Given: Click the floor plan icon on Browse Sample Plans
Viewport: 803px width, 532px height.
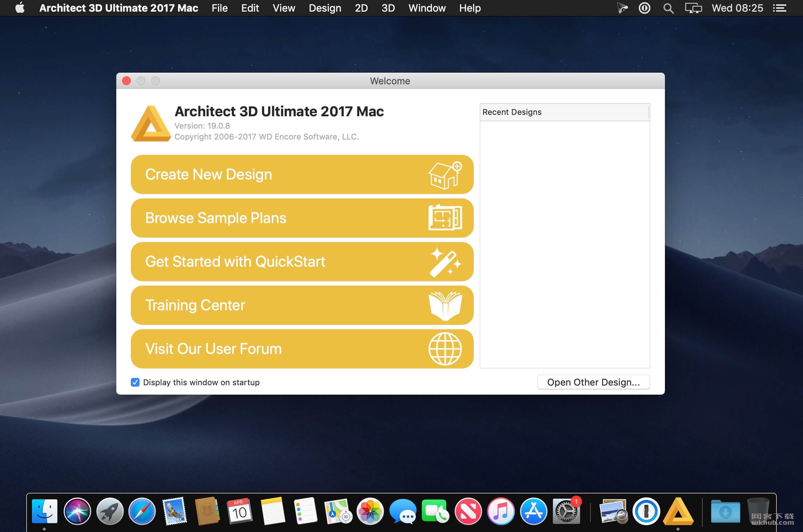Looking at the screenshot, I should click(445, 218).
